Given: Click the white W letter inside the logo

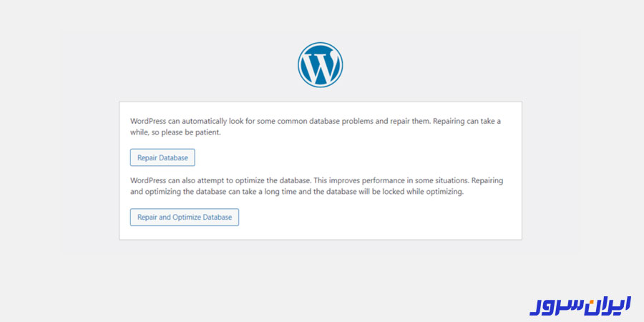Looking at the screenshot, I should [320, 65].
